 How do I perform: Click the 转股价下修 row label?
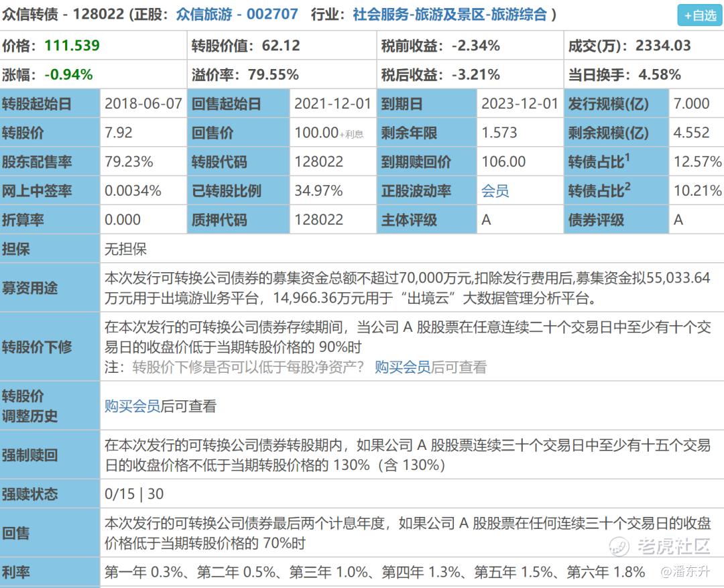(50, 347)
